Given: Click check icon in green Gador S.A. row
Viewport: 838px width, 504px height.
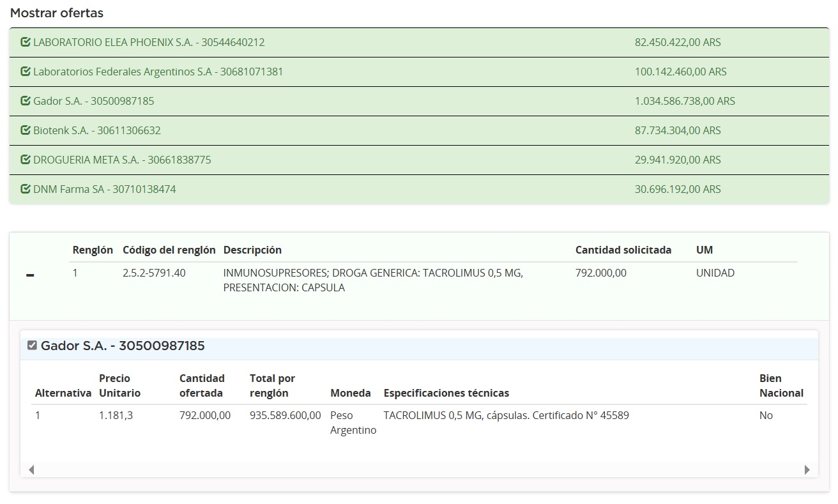Looking at the screenshot, I should [x=26, y=101].
